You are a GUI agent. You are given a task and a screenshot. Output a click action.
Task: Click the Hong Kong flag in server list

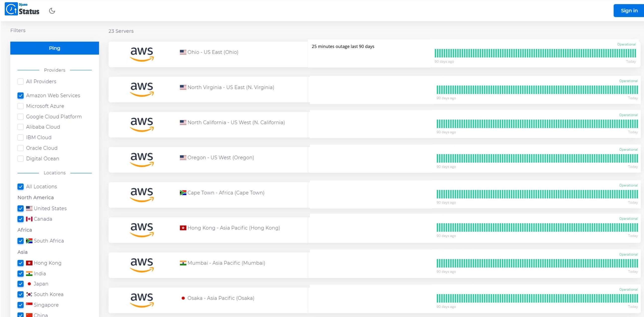183,228
